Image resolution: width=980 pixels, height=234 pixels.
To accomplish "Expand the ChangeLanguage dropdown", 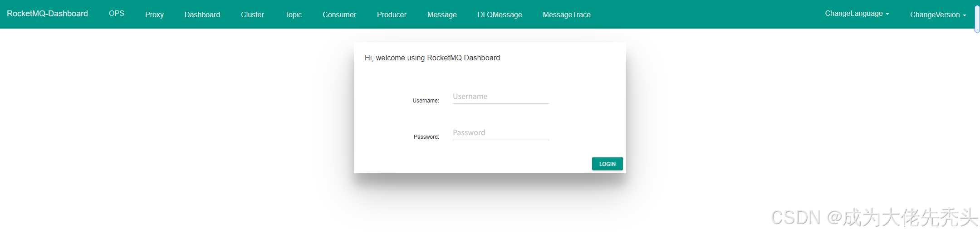I will (857, 14).
